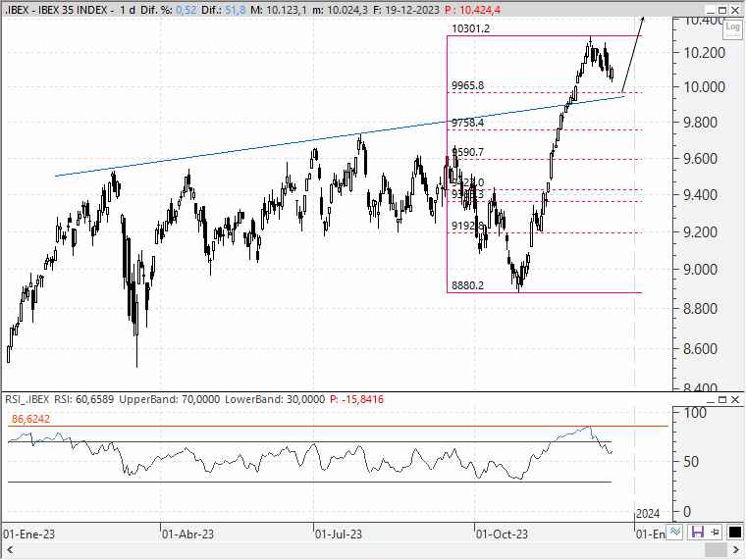Close the RSI indicator panel
This screenshot has width=746, height=560.
pos(735,400)
